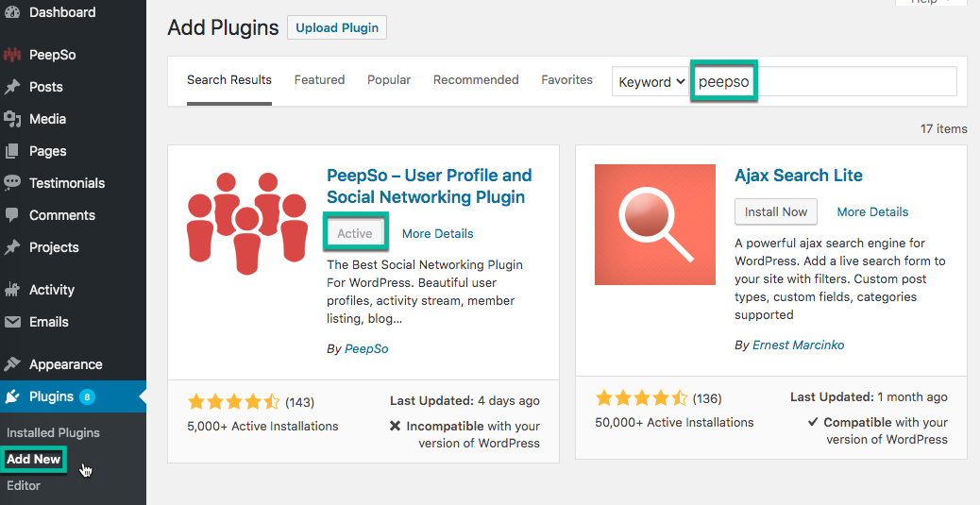The width and height of the screenshot is (980, 505).
Task: Click the Pages sidebar icon
Action: pos(12,151)
